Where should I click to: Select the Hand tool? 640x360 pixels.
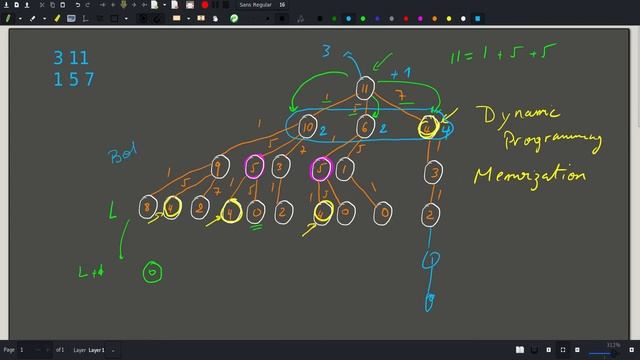(216, 18)
